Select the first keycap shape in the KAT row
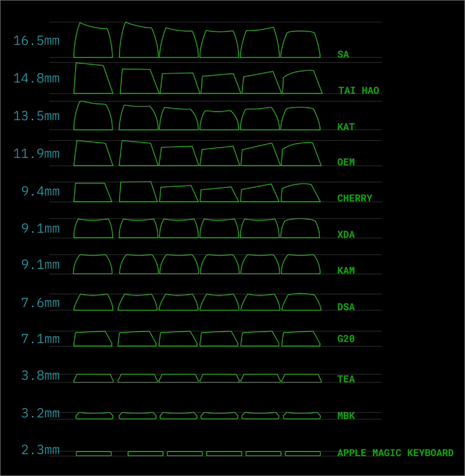Screen dimensions: 465x476 [93, 116]
